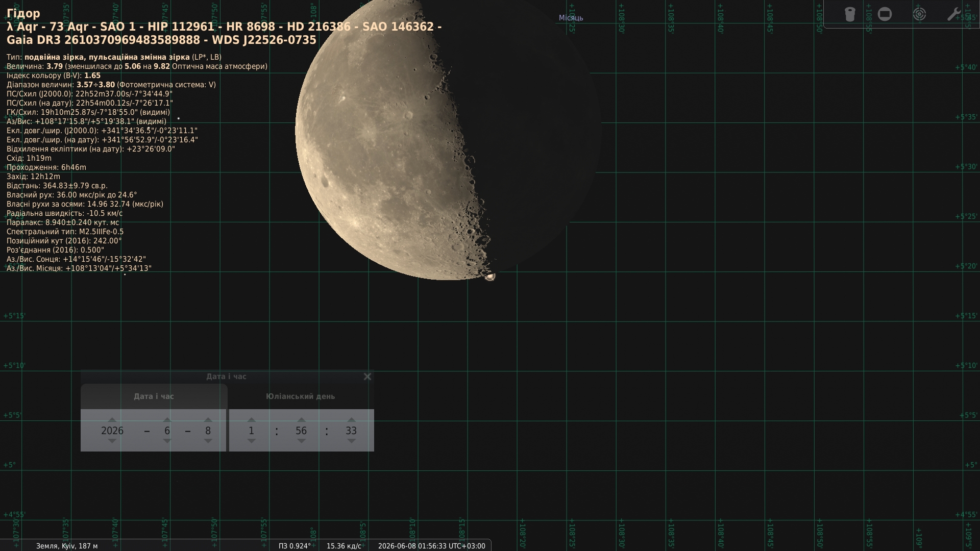This screenshot has width=980, height=551.
Task: Click the Аз./Вис. Сонця coordinates line
Action: pyautogui.click(x=77, y=259)
